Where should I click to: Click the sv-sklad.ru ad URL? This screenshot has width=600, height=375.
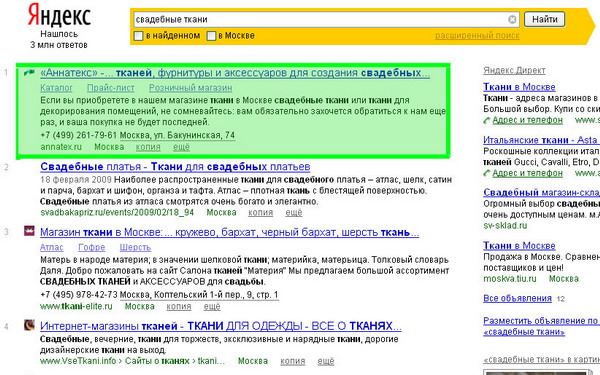[x=505, y=226]
